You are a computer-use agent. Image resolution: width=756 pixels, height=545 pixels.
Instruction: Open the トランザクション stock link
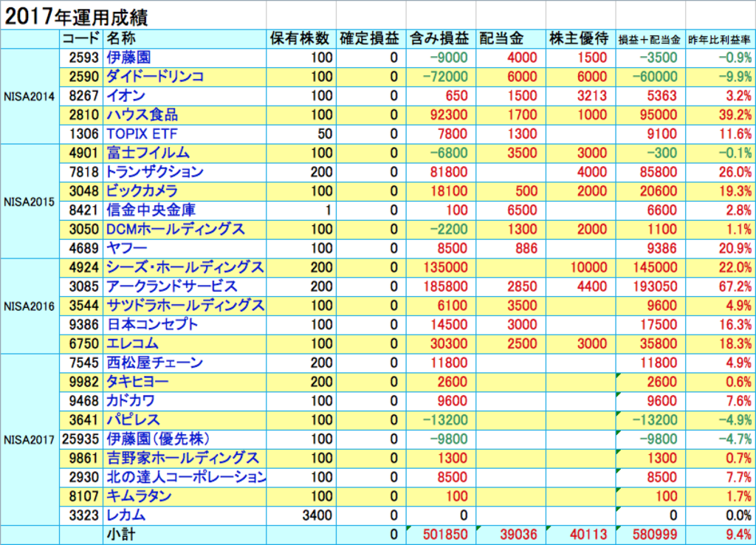pos(154,172)
